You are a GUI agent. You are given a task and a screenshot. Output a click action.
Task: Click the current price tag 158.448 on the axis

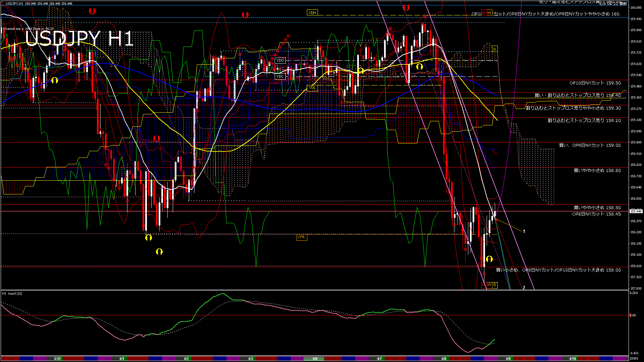(636, 211)
